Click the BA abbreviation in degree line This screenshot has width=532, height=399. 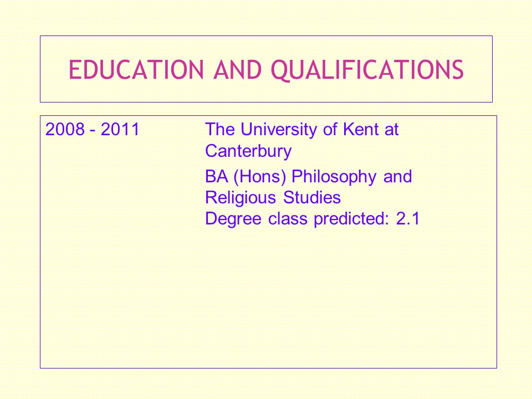pos(217,176)
